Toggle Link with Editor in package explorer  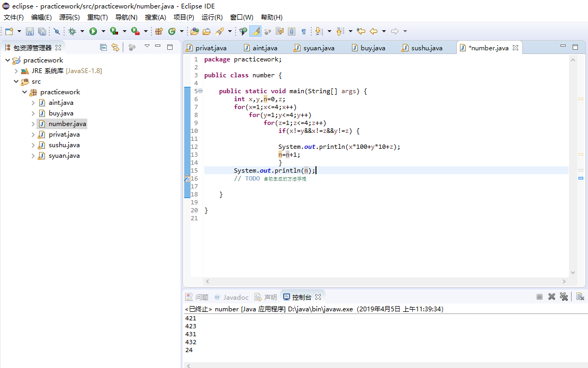pos(115,47)
